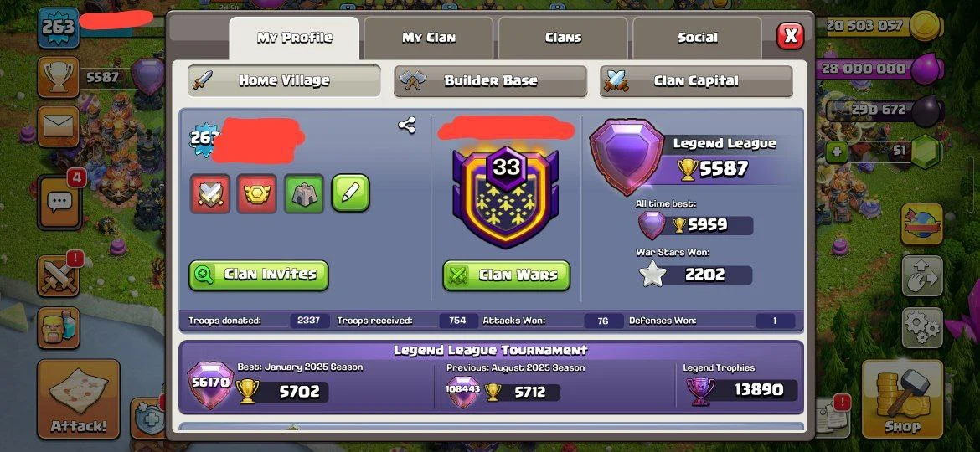The height and width of the screenshot is (452, 980).
Task: Select the Home Village profile view
Action: 285,80
